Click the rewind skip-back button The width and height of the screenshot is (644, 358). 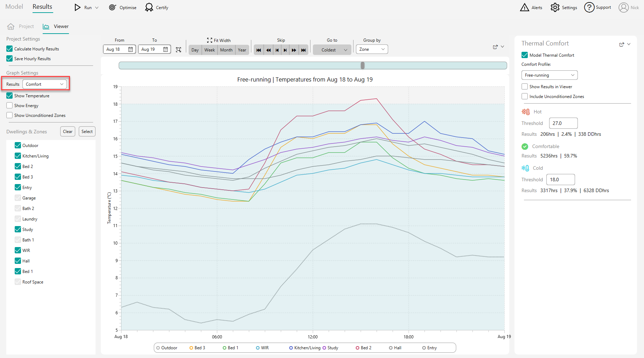268,50
